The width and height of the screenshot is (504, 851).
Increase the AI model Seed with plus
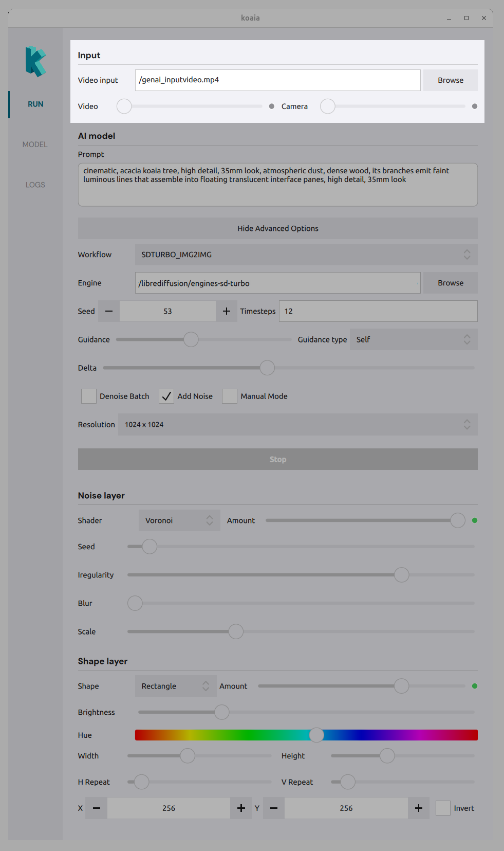[227, 311]
